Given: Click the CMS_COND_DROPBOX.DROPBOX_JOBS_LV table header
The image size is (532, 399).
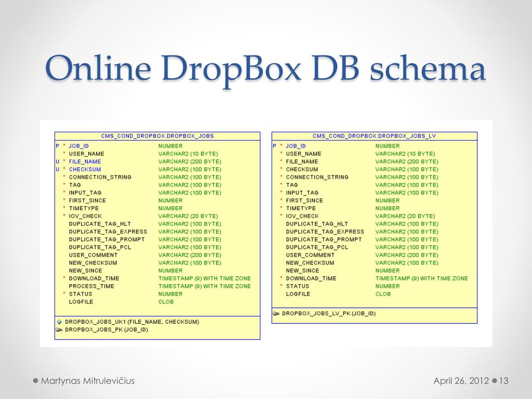Looking at the screenshot, I should click(x=374, y=136).
